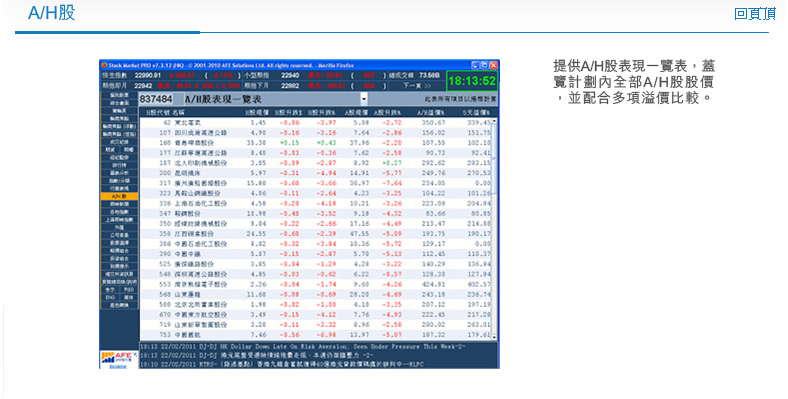Close the Stock Market PRO window
The width and height of the screenshot is (788, 399).
(x=493, y=65)
